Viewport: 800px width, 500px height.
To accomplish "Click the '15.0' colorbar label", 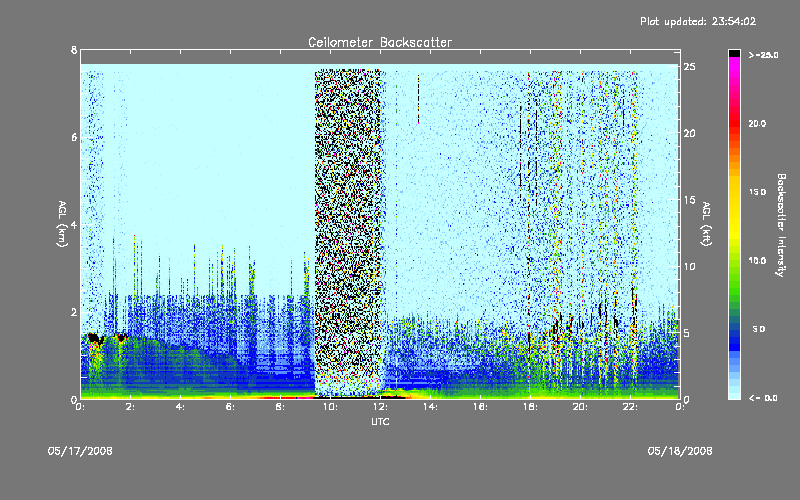I will (x=757, y=192).
